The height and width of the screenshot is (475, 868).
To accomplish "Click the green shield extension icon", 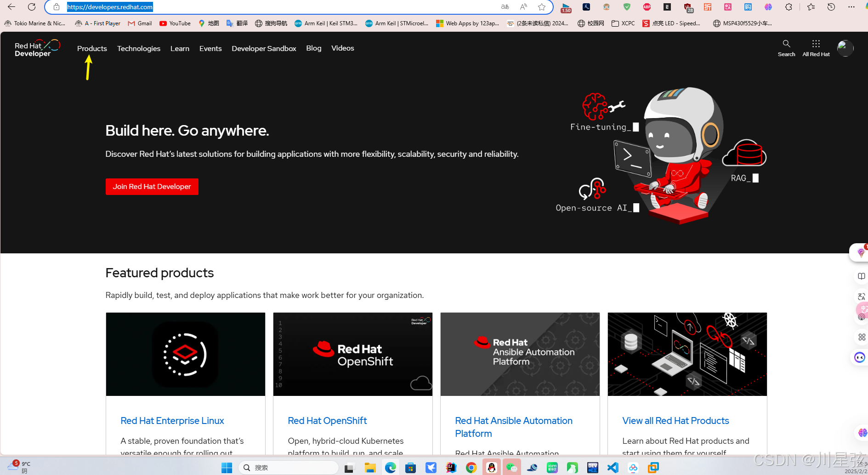I will [627, 7].
